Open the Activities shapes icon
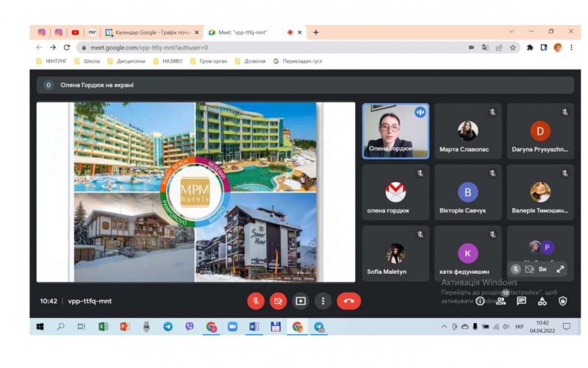The image size is (588, 368). coord(542,301)
